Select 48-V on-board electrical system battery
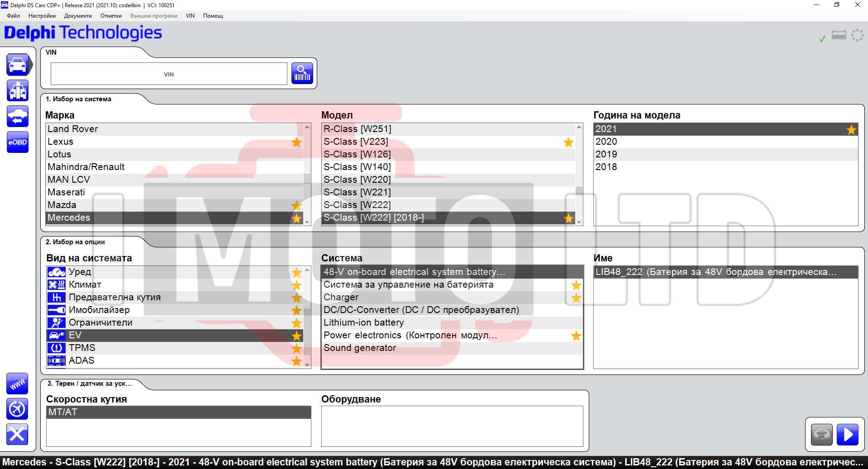 [452, 272]
